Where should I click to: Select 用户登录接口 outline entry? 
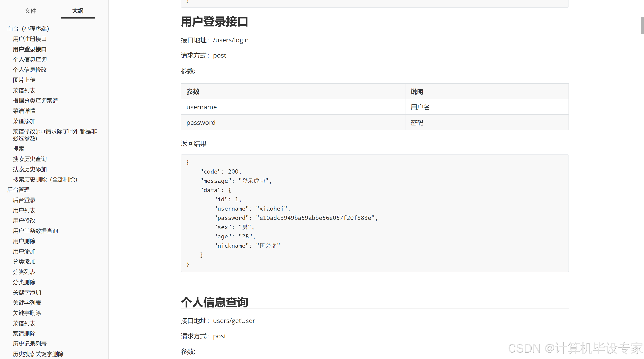[x=30, y=49]
